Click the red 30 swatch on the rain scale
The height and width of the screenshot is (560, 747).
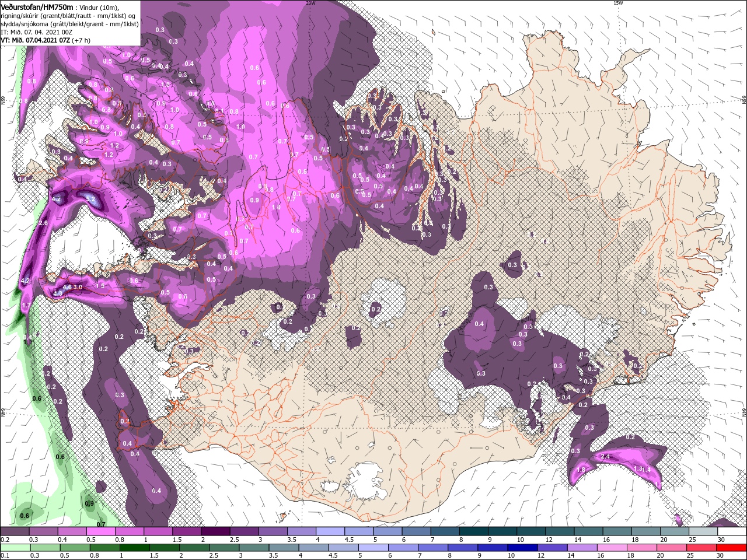pyautogui.click(x=732, y=547)
